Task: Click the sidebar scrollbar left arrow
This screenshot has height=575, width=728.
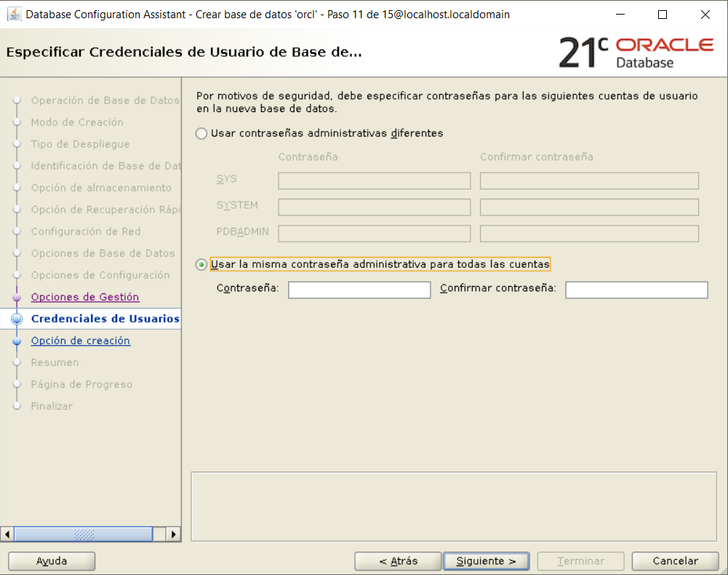Action: click(7, 534)
